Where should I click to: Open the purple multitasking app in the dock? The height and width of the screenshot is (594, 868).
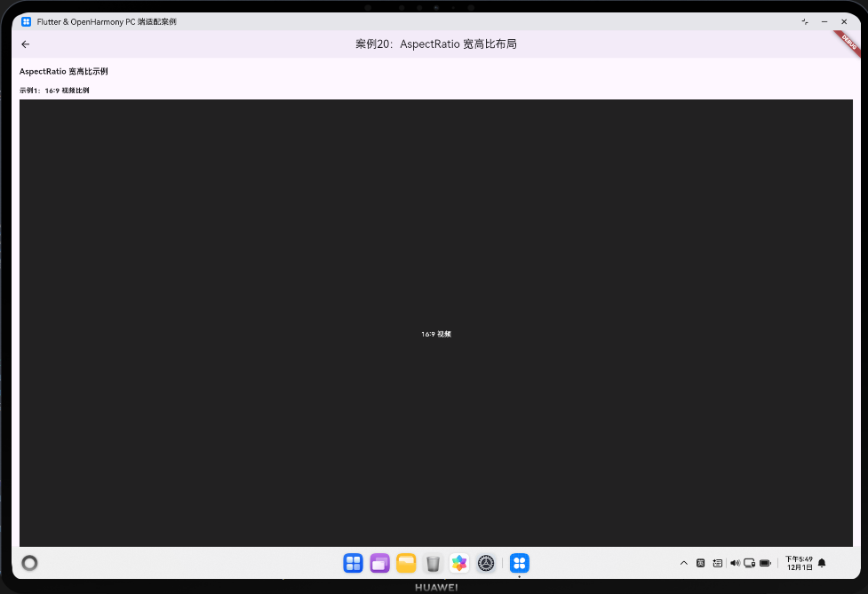coord(379,563)
